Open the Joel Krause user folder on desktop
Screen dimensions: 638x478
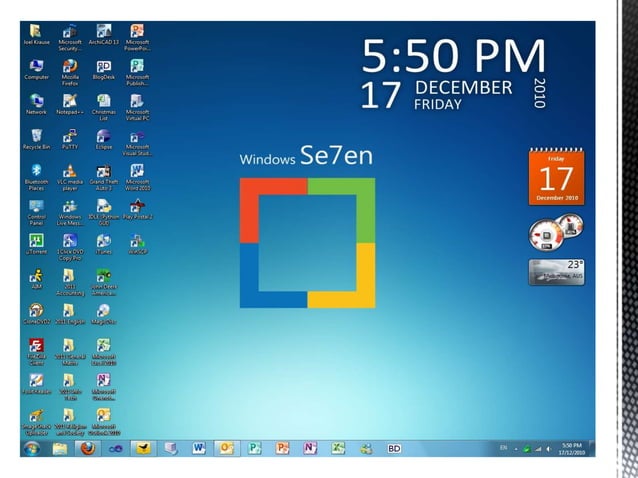click(x=36, y=35)
